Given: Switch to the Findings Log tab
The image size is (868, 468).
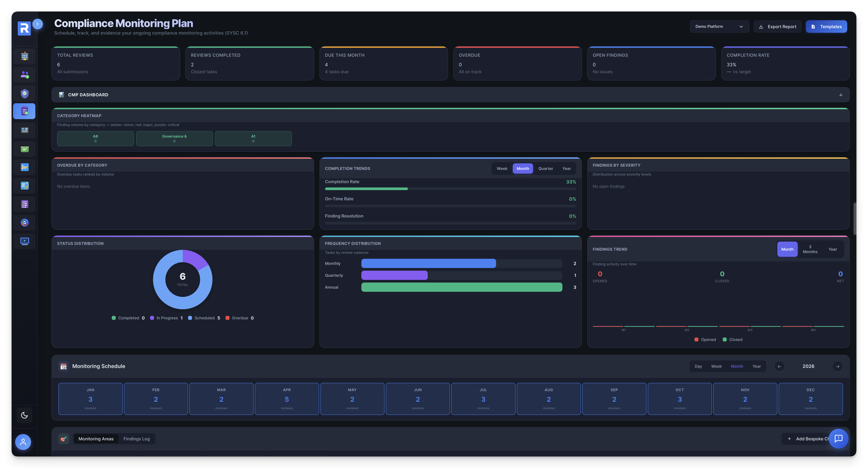Looking at the screenshot, I should 136,439.
